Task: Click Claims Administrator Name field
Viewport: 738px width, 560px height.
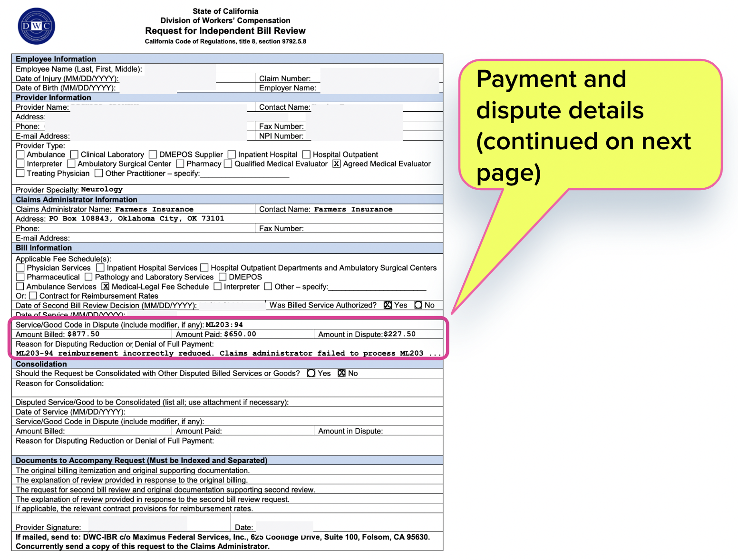Action: tap(134, 209)
